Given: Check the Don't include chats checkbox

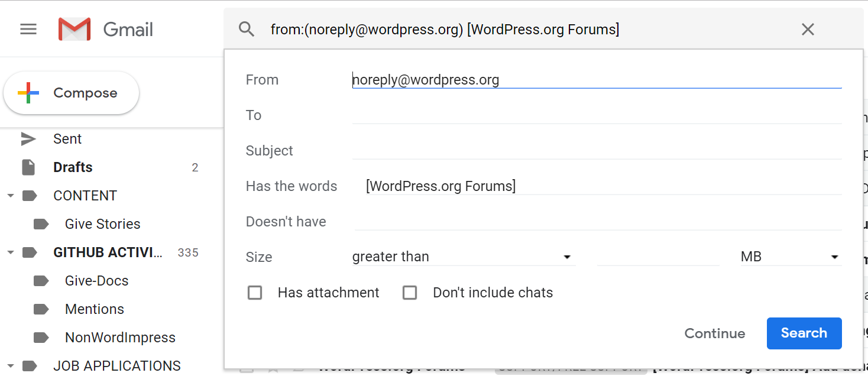Looking at the screenshot, I should [410, 293].
